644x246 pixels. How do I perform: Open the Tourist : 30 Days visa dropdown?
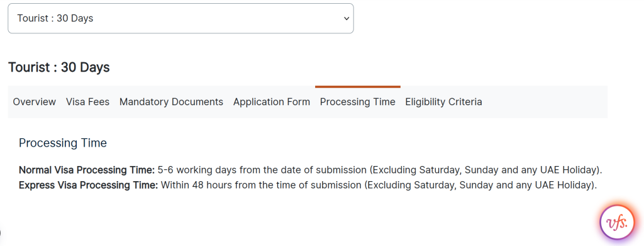180,18
